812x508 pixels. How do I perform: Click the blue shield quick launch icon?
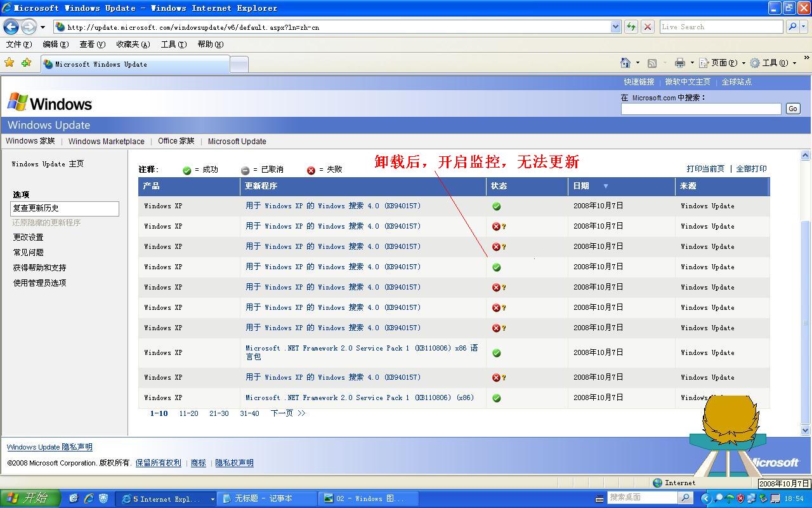pyautogui.click(x=103, y=498)
